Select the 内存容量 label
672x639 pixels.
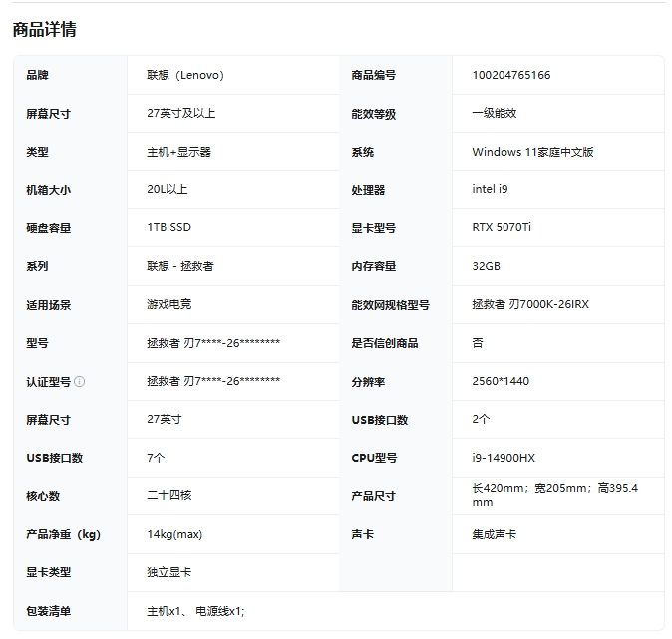(373, 266)
